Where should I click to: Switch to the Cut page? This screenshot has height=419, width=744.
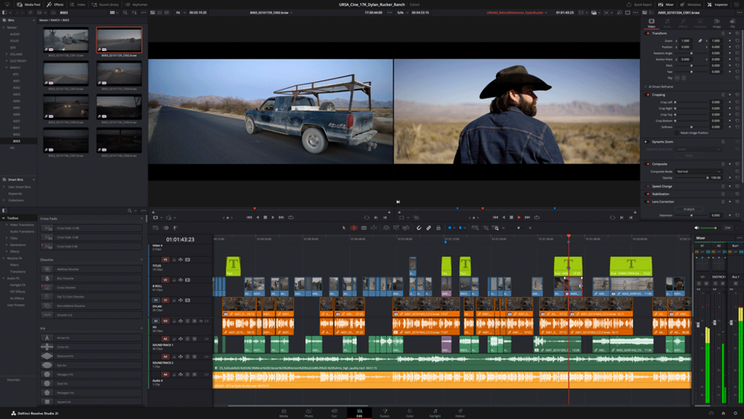(x=334, y=413)
